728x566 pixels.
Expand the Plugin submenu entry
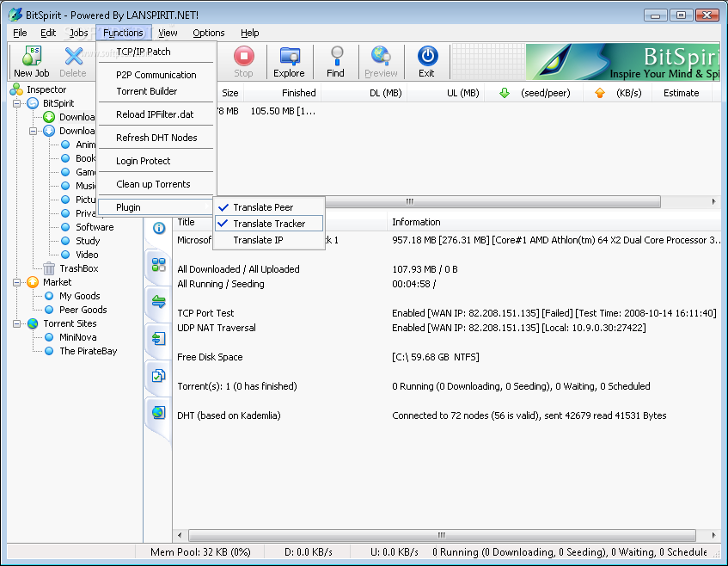[156, 207]
